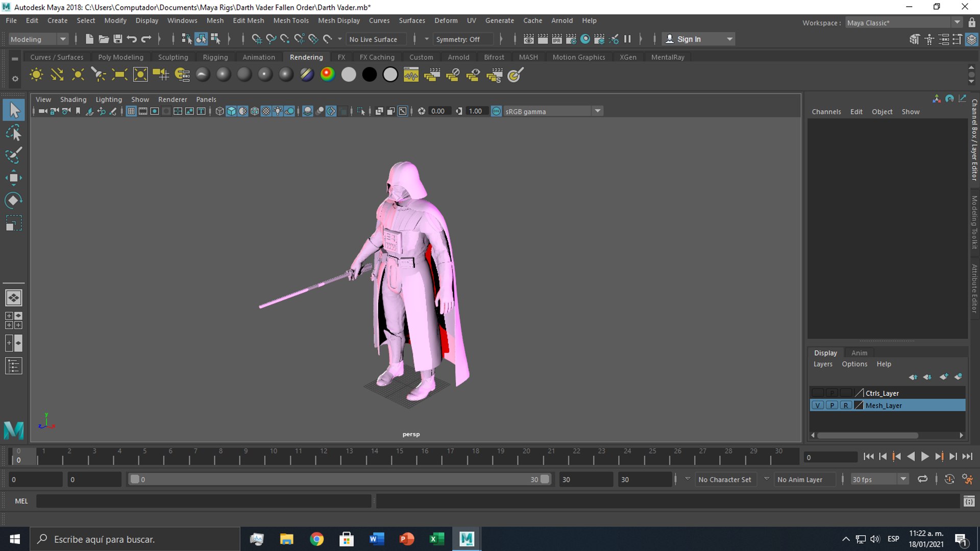980x551 pixels.
Task: Open the viewport Shading menu
Action: pyautogui.click(x=73, y=99)
